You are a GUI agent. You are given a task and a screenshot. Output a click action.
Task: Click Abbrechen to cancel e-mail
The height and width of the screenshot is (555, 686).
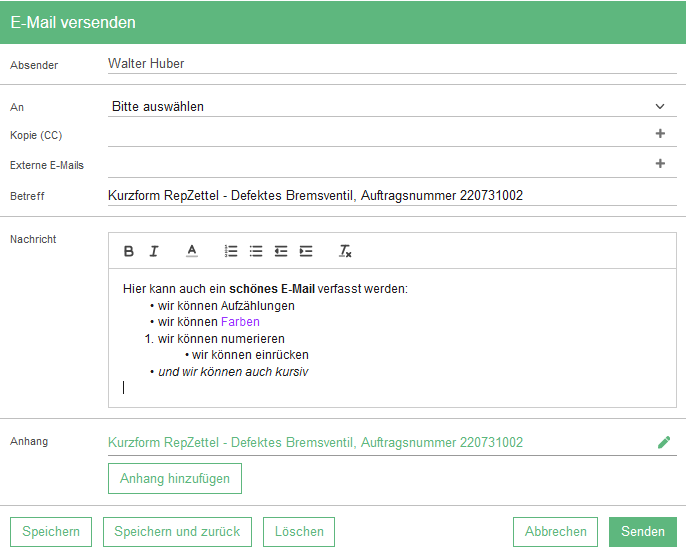(555, 532)
